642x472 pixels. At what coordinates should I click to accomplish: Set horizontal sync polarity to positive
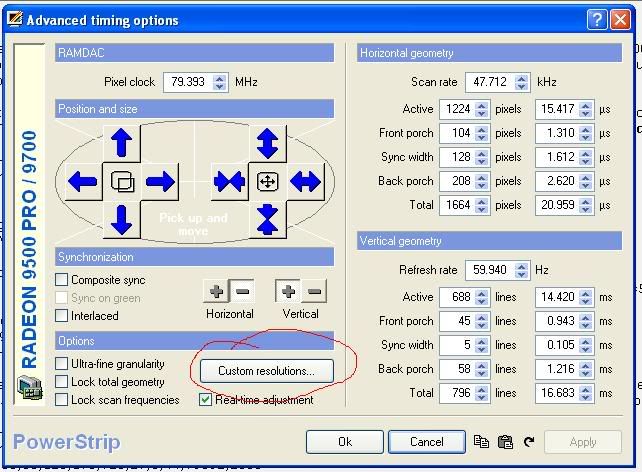(x=216, y=291)
